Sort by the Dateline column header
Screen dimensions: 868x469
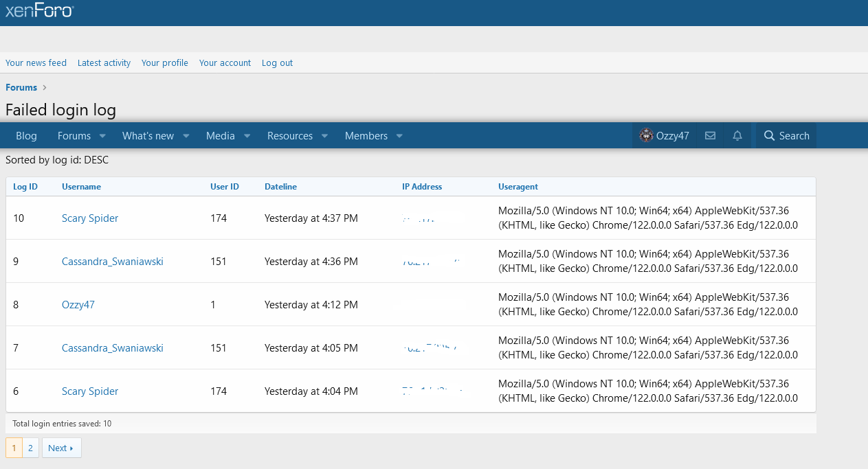point(280,187)
